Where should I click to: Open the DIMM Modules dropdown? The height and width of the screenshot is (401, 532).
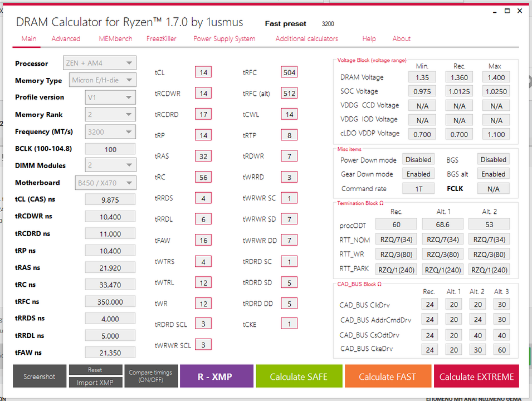pyautogui.click(x=110, y=165)
